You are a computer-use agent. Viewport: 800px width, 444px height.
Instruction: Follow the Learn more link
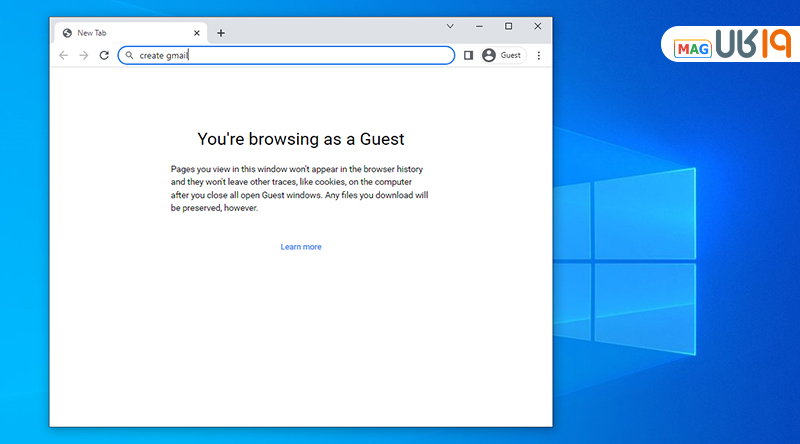[301, 247]
